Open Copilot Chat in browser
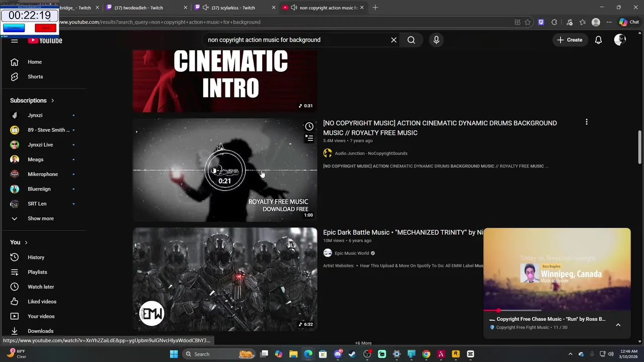 [629, 22]
